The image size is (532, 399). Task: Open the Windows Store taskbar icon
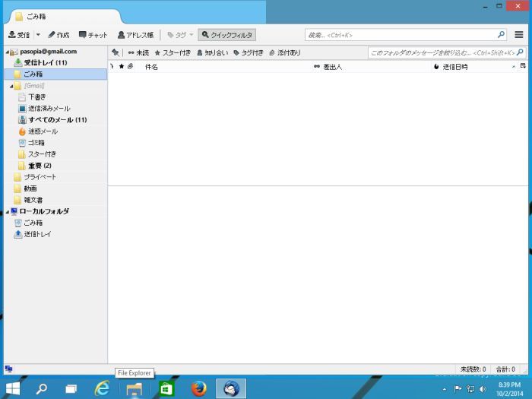point(166,389)
